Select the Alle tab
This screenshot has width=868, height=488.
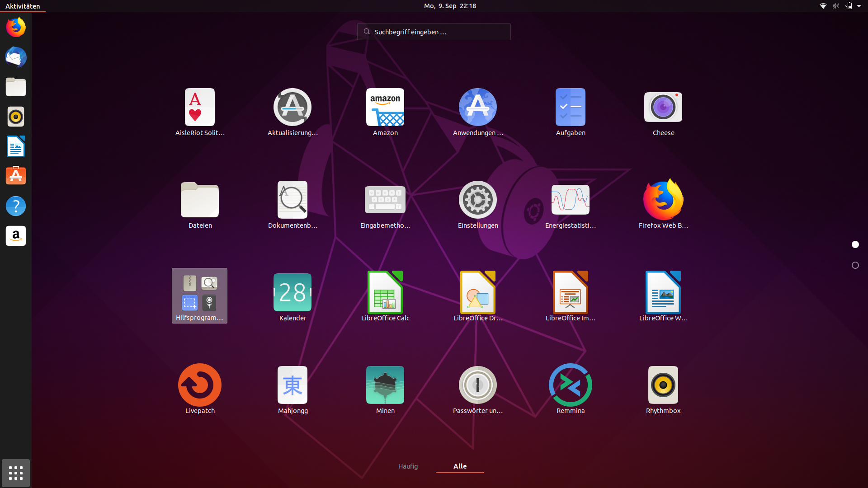coord(460,466)
